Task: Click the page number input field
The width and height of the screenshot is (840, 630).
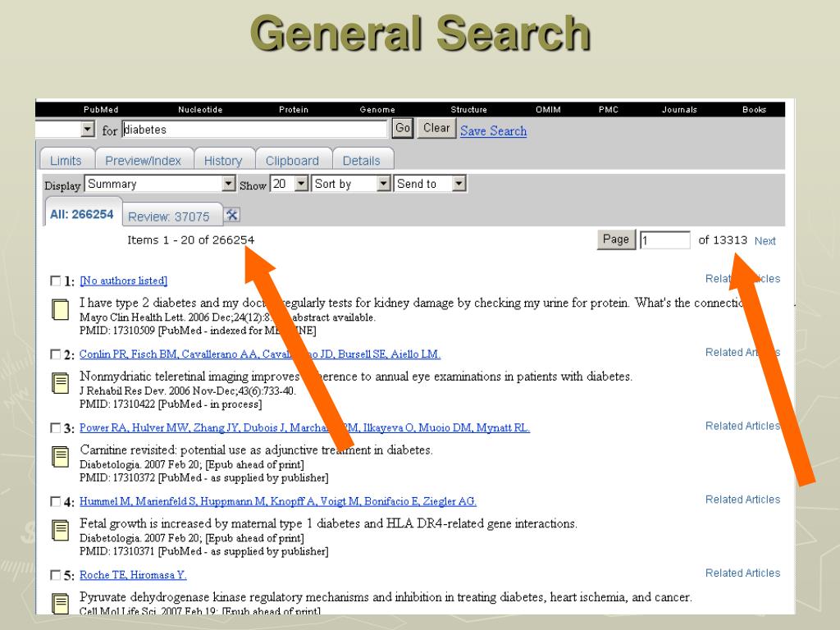Action: coord(665,240)
